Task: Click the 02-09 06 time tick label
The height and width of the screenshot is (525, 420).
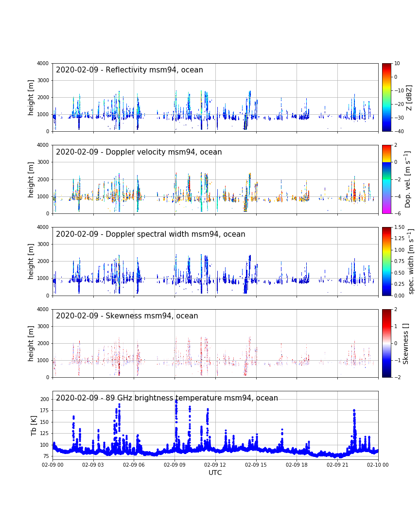Action: 134,465
